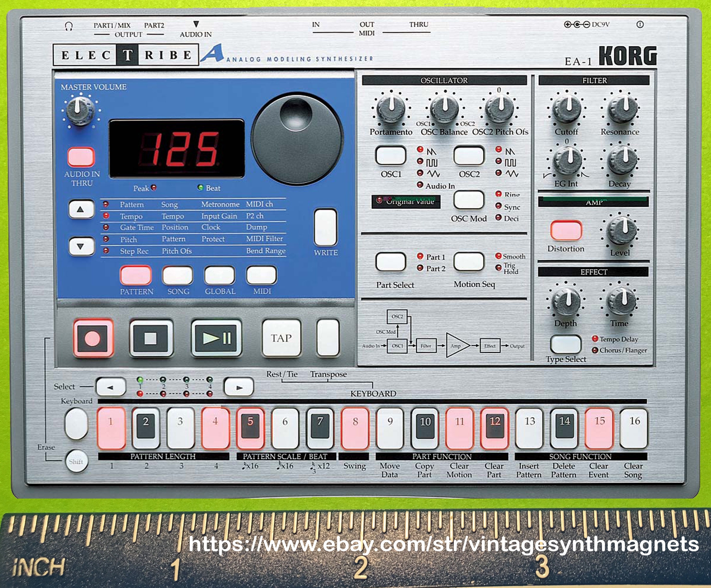Viewport: 711px width, 588px height.
Task: Select PATTERN mode button
Action: click(136, 275)
